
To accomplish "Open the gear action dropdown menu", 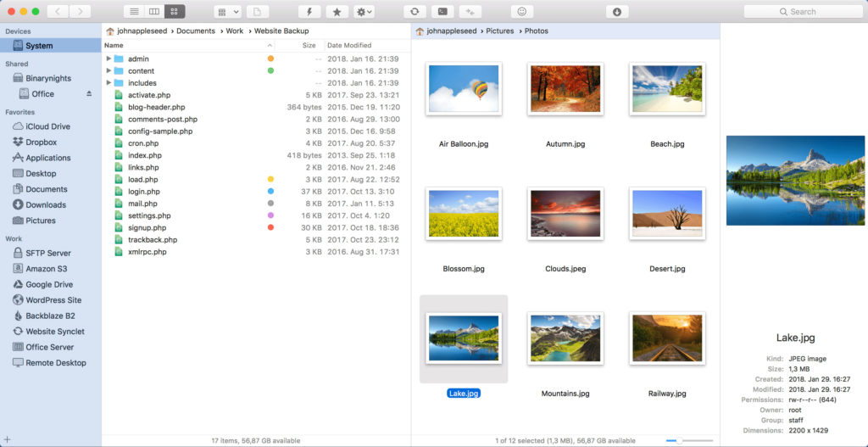I will [x=364, y=12].
